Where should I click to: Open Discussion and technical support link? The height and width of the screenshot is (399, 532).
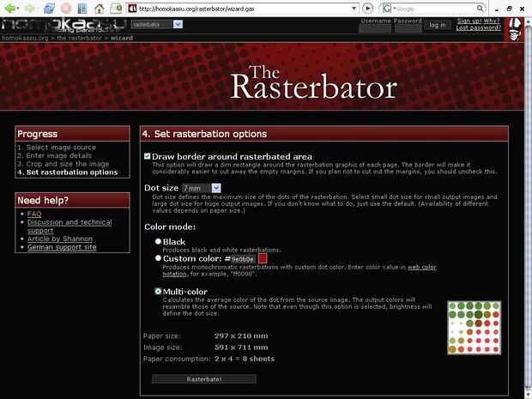70,227
